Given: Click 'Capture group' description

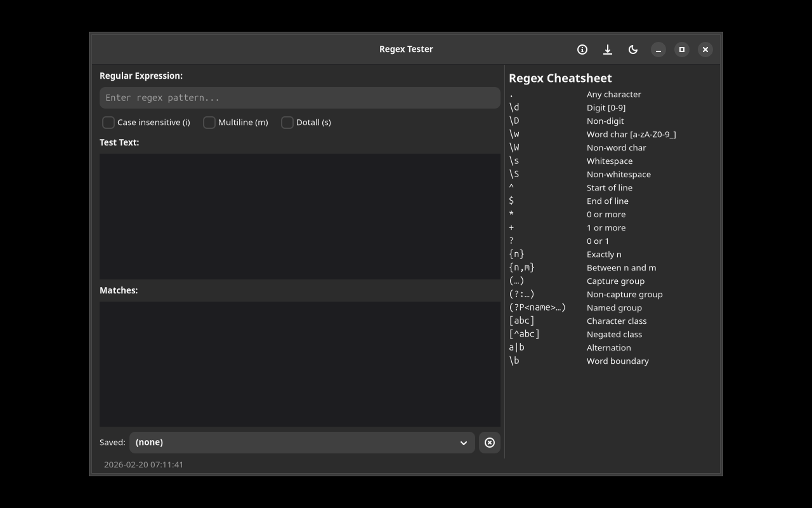Looking at the screenshot, I should pos(615,281).
